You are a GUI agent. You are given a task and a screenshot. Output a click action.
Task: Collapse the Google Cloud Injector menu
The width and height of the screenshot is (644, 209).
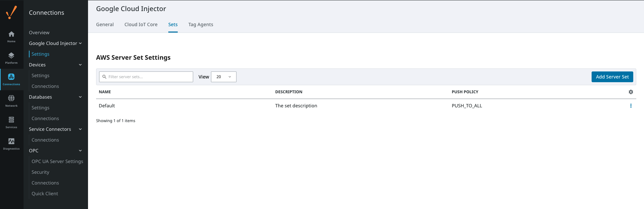pos(80,43)
